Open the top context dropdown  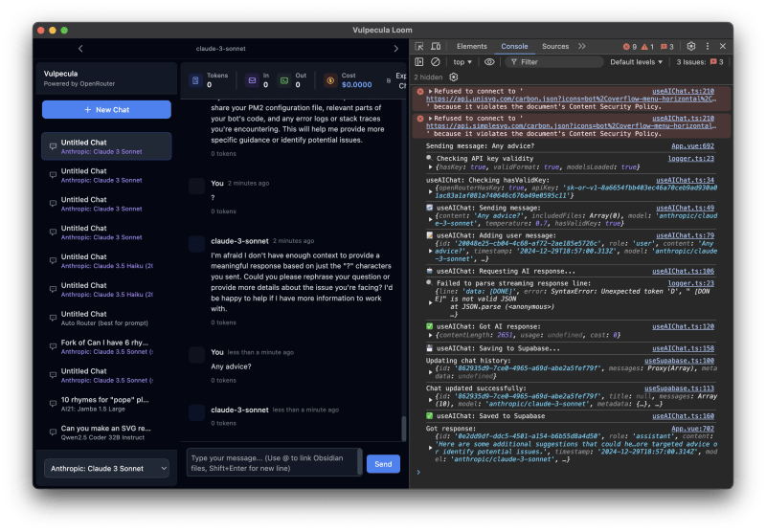pos(462,62)
